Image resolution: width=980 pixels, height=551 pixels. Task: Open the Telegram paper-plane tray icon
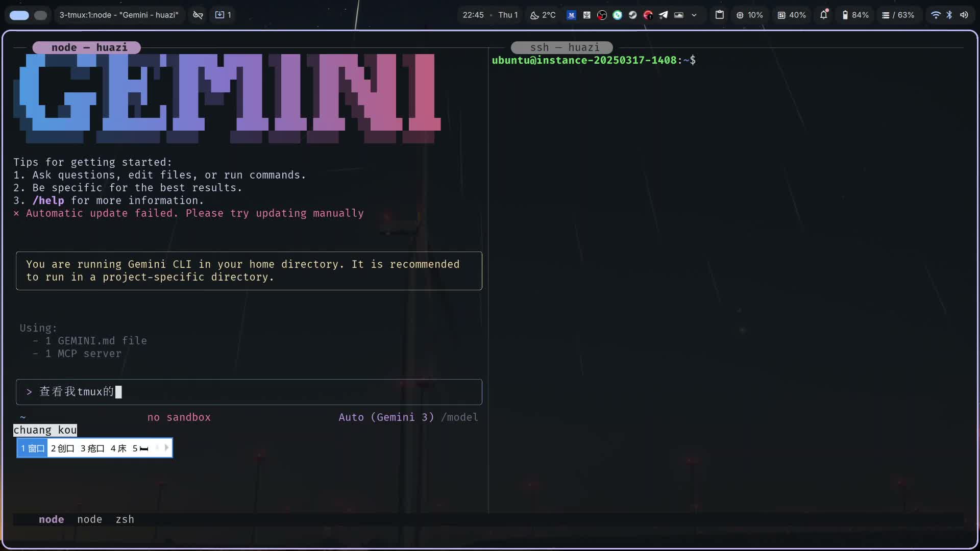click(664, 15)
